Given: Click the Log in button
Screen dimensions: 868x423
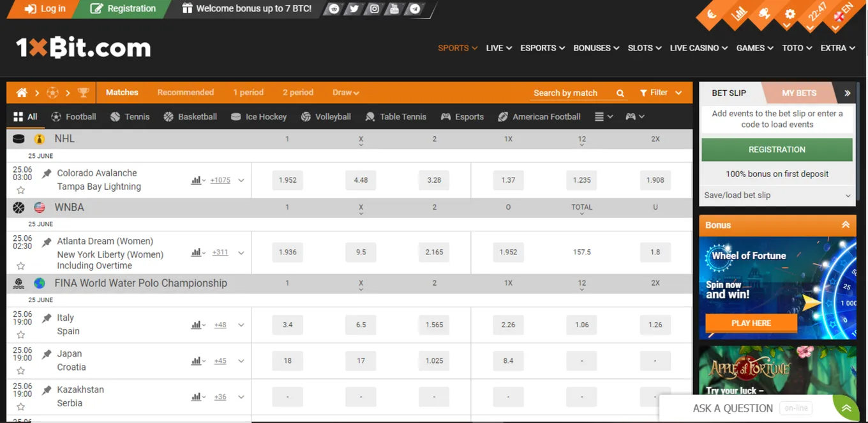Looking at the screenshot, I should [45, 9].
